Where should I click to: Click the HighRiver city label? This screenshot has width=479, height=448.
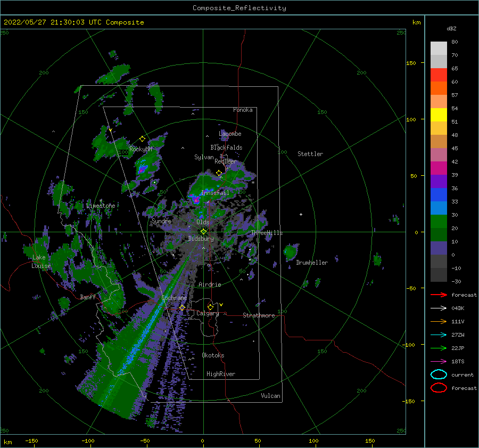click(x=221, y=374)
